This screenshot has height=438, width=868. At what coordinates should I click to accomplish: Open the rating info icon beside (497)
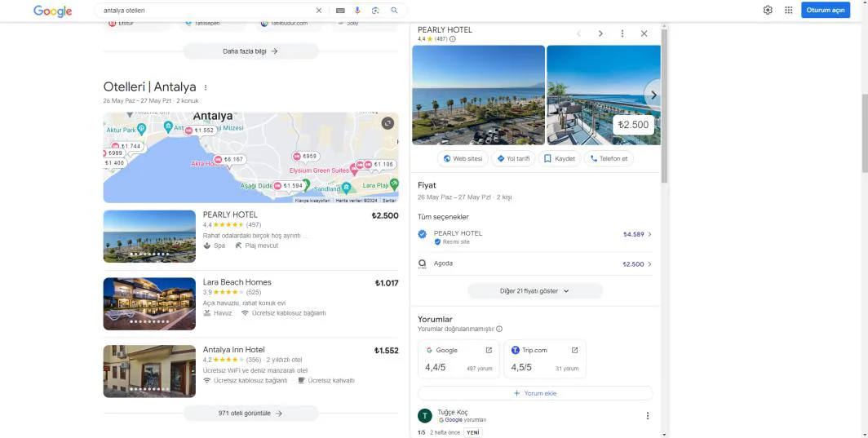tap(453, 39)
